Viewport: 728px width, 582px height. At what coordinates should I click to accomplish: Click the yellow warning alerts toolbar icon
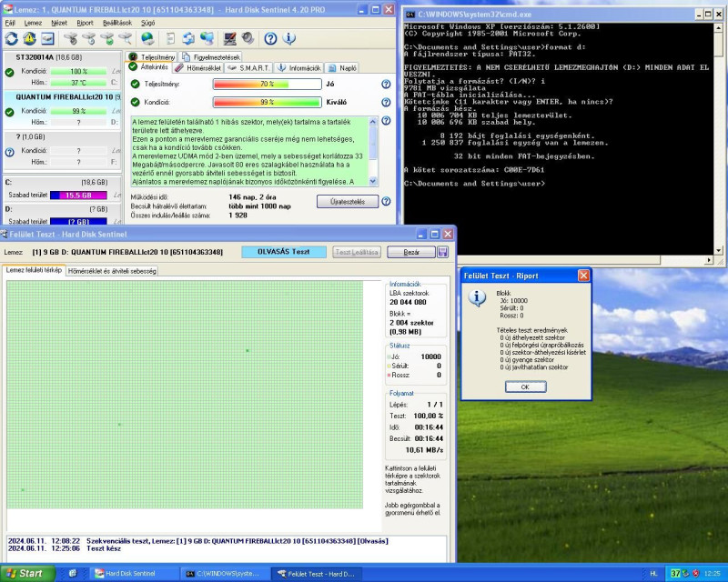[30, 38]
